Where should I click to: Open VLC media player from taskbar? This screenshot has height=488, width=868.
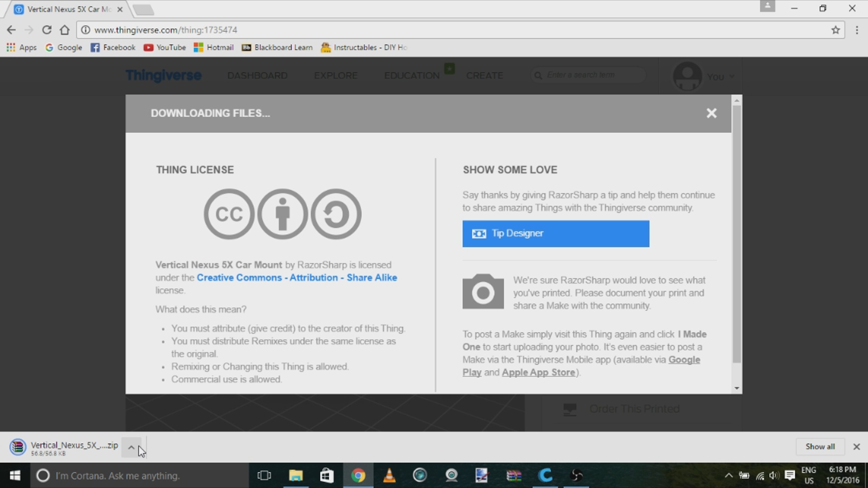(389, 475)
